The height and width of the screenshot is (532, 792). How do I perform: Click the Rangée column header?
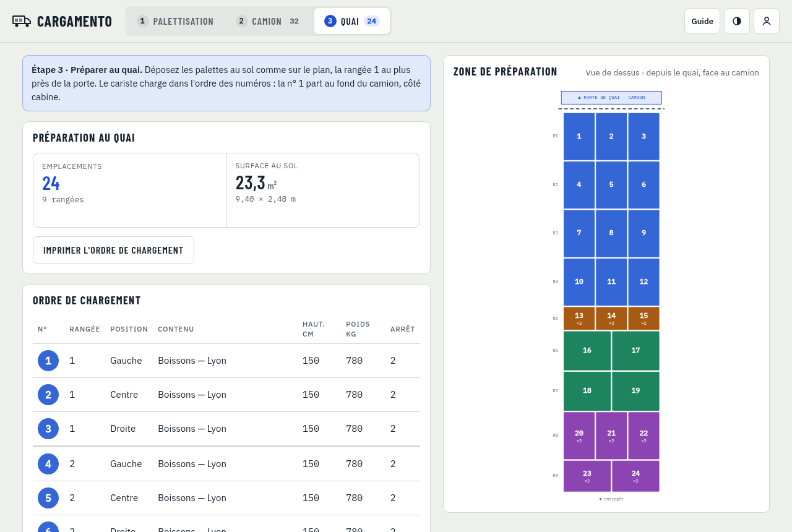(x=85, y=329)
